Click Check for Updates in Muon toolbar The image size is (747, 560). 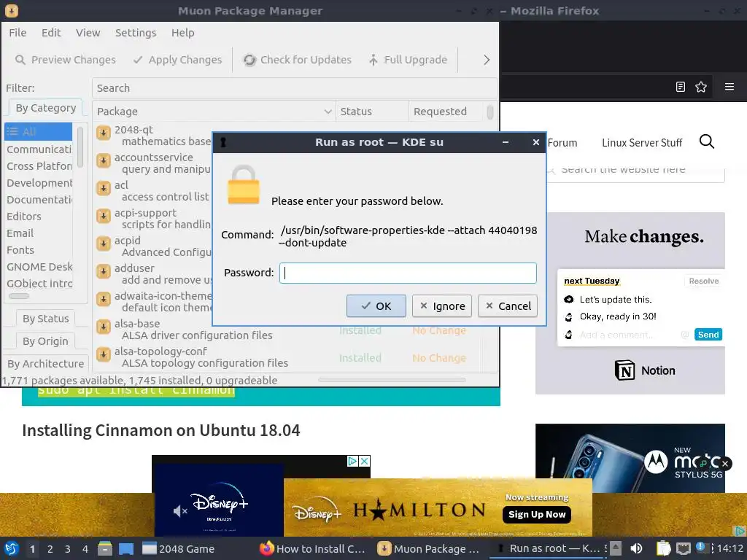coord(298,60)
